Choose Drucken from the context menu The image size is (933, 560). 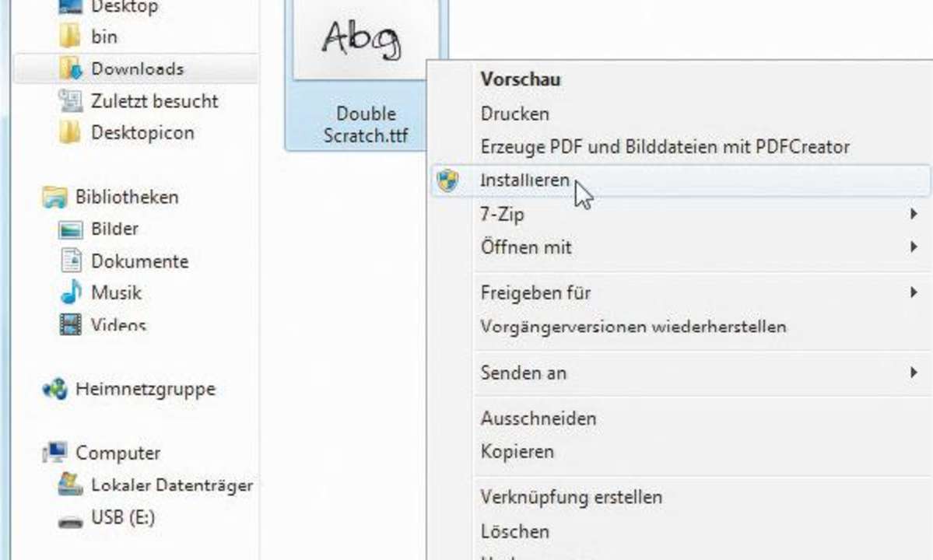point(514,114)
